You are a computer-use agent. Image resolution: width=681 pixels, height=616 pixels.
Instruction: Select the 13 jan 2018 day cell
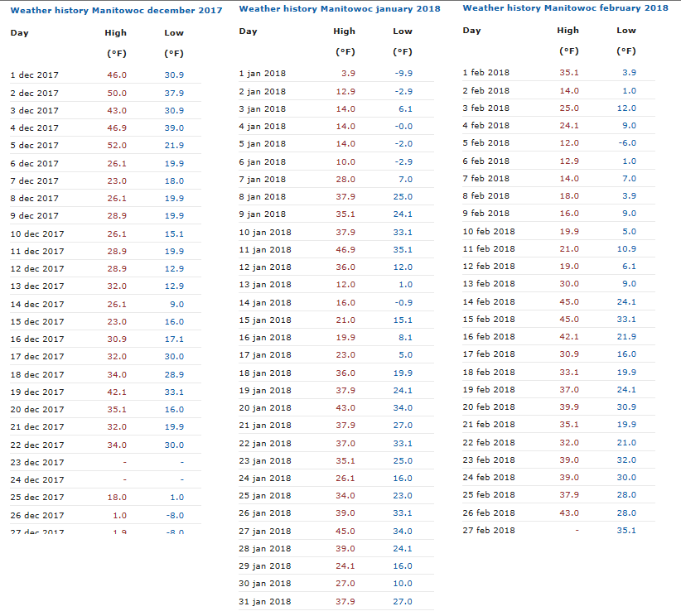click(265, 284)
